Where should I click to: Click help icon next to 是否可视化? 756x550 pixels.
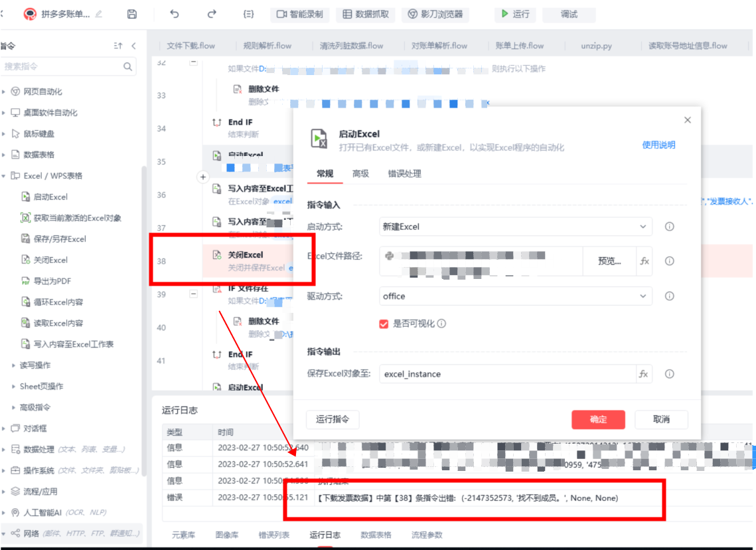(x=441, y=323)
